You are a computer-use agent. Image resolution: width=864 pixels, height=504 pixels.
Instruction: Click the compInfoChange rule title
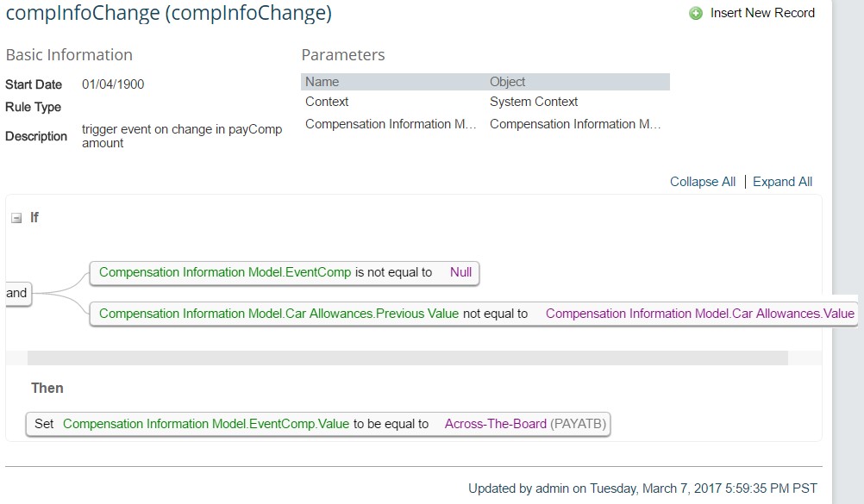click(x=169, y=12)
